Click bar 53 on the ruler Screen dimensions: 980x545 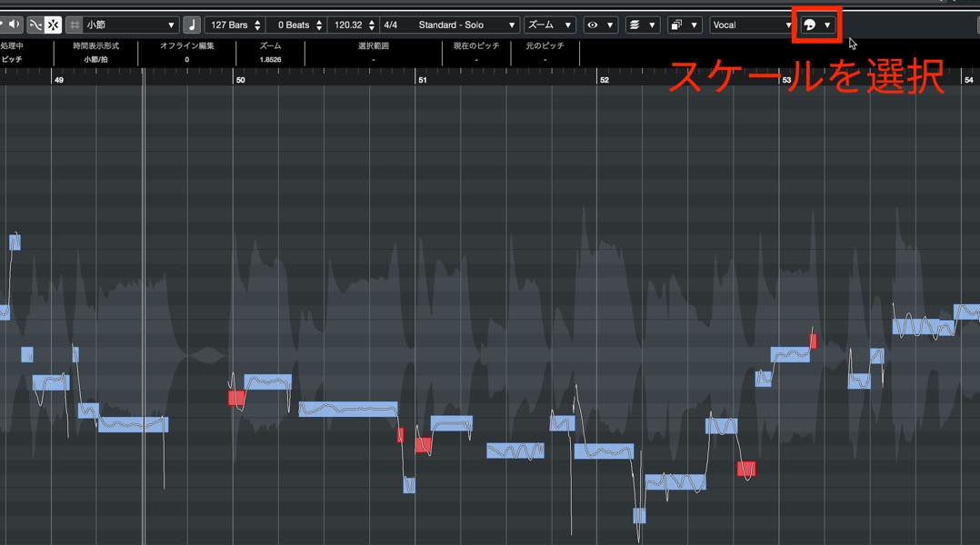tap(786, 80)
